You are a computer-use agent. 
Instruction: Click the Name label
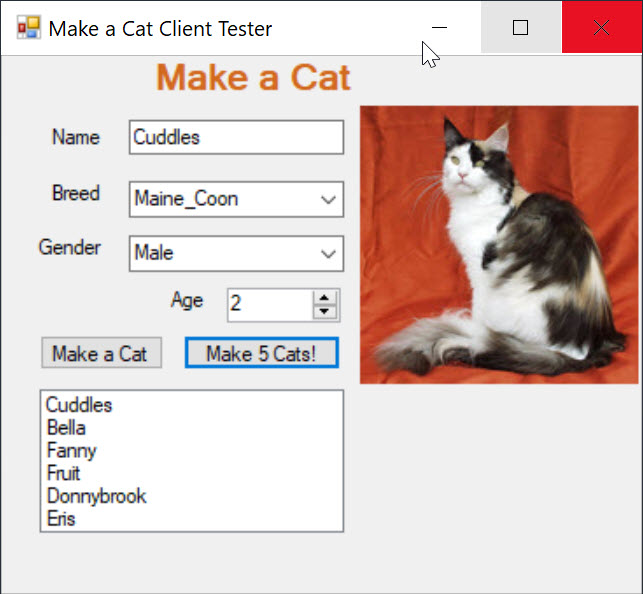tap(76, 137)
